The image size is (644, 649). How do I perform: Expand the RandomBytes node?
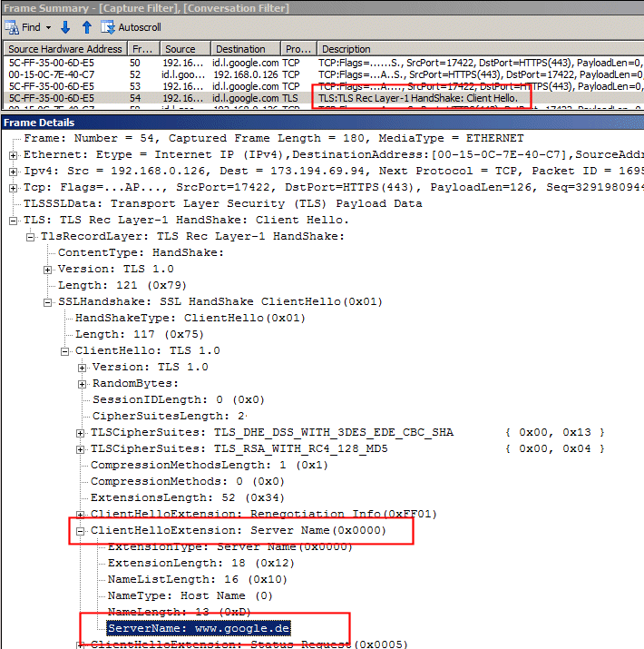82,384
